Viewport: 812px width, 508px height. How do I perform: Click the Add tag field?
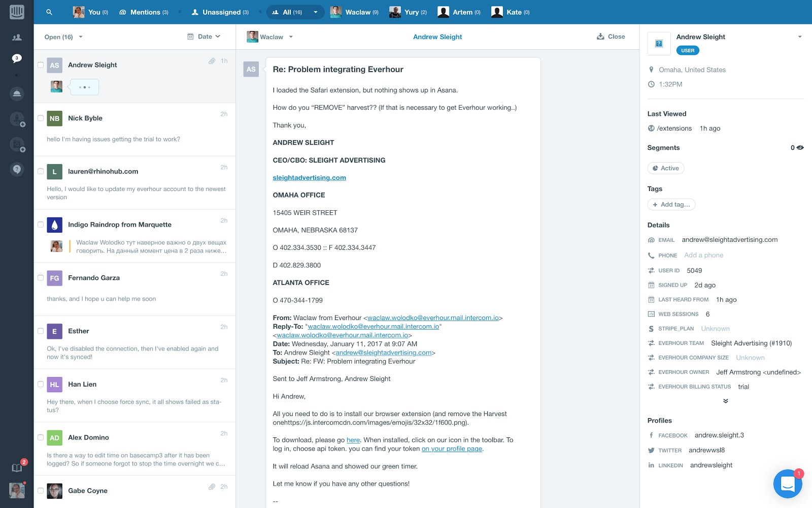(x=671, y=204)
